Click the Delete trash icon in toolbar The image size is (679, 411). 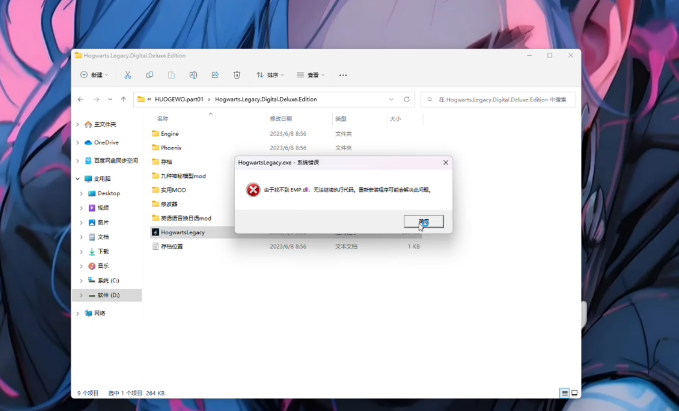click(x=237, y=75)
